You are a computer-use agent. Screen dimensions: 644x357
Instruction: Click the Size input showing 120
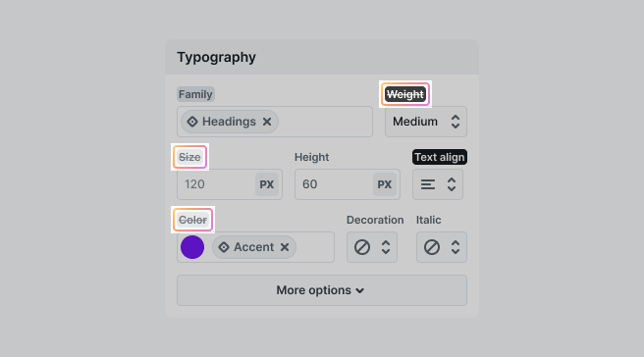tap(216, 184)
